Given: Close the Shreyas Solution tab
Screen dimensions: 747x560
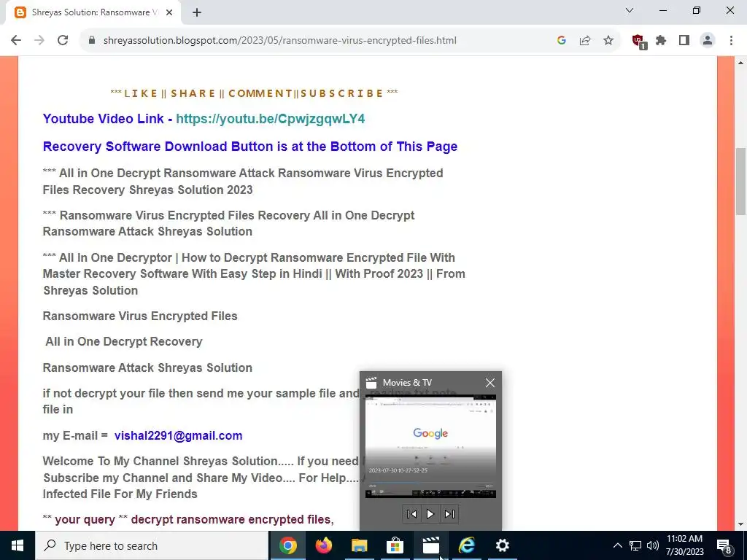Looking at the screenshot, I should (169, 13).
